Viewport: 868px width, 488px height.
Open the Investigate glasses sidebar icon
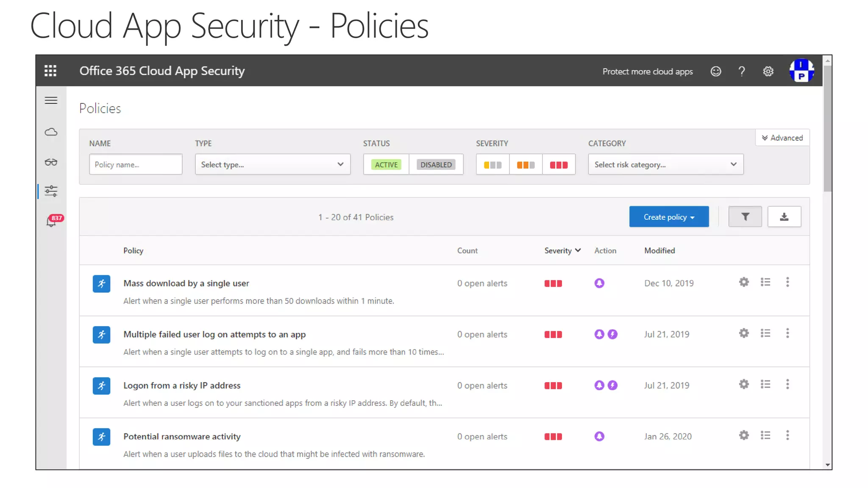[51, 162]
